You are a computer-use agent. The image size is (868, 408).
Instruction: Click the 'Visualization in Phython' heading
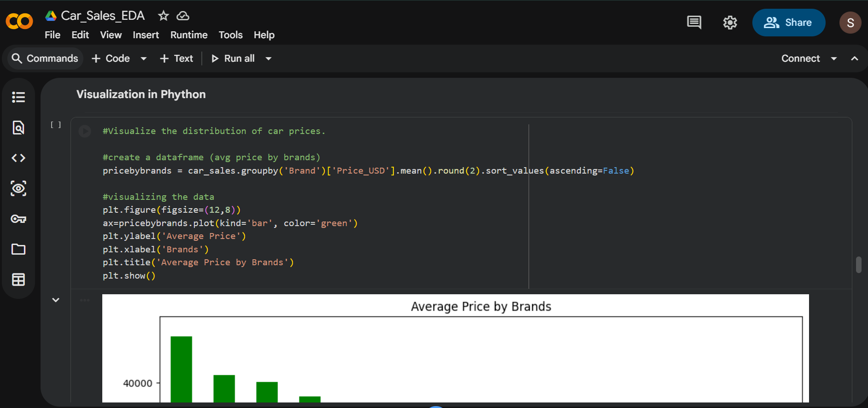pyautogui.click(x=141, y=94)
